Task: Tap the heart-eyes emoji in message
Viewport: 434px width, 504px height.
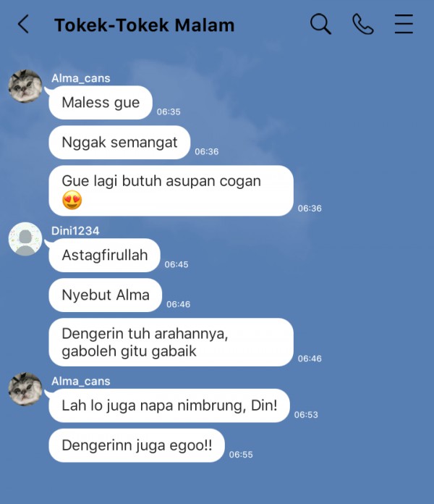Action: 72,200
